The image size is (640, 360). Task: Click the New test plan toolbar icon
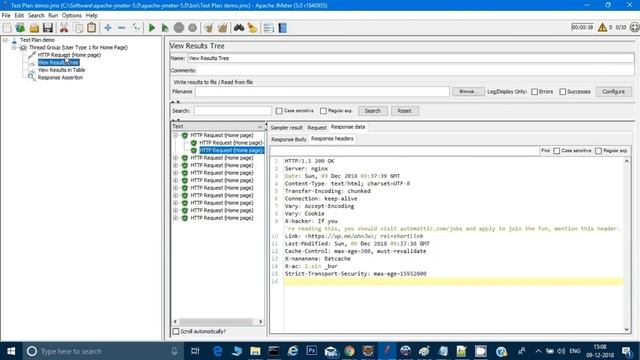(7, 28)
